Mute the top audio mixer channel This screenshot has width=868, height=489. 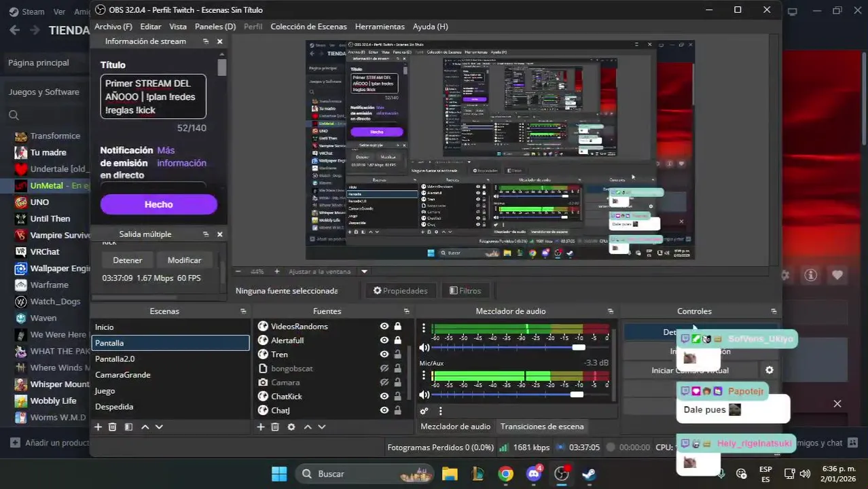[424, 347]
